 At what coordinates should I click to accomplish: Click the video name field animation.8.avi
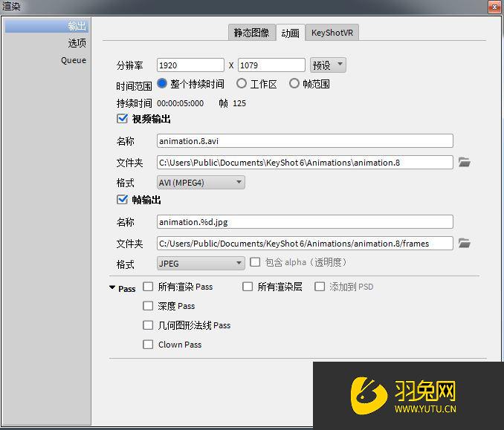pos(305,141)
